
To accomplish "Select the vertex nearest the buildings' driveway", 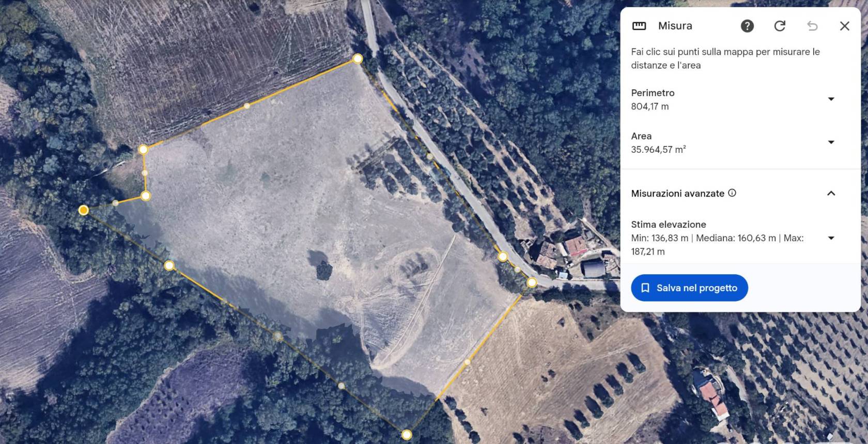I will click(x=532, y=282).
